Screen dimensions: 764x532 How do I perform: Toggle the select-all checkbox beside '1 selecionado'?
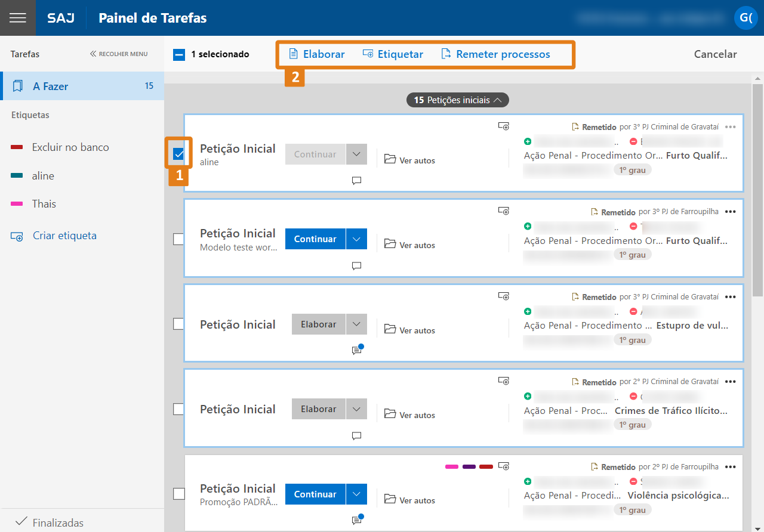click(179, 54)
